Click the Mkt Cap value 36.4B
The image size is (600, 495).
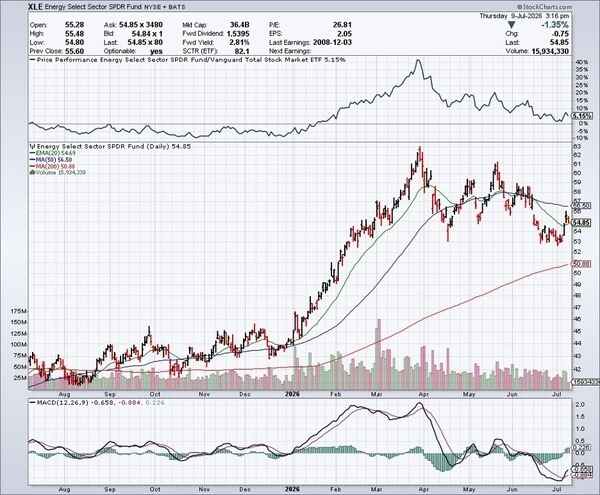pyautogui.click(x=240, y=24)
